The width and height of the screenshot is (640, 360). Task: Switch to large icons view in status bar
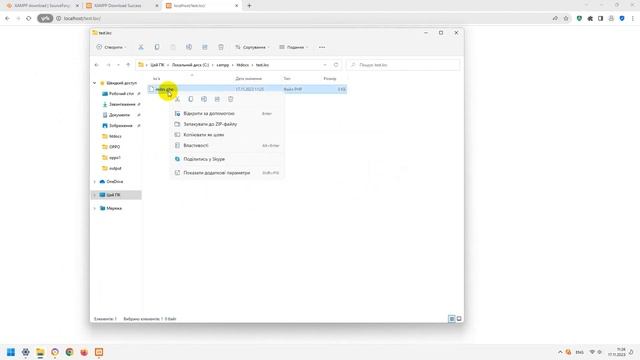[x=459, y=319]
